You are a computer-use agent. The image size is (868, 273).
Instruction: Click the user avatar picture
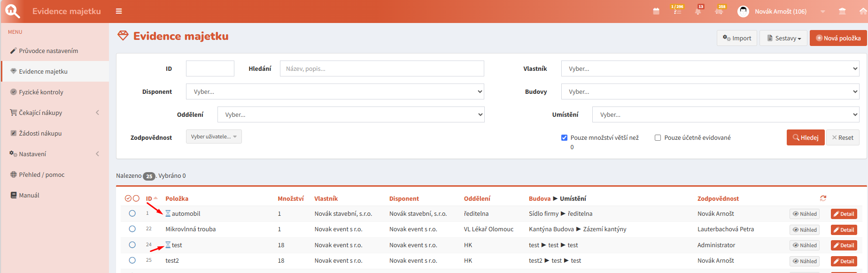coord(743,11)
